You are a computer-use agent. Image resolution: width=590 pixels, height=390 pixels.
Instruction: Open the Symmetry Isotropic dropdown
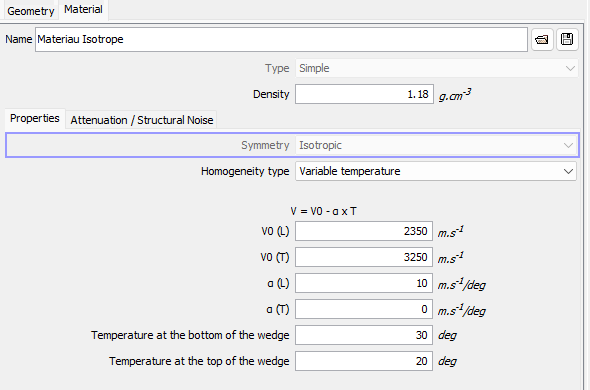436,145
